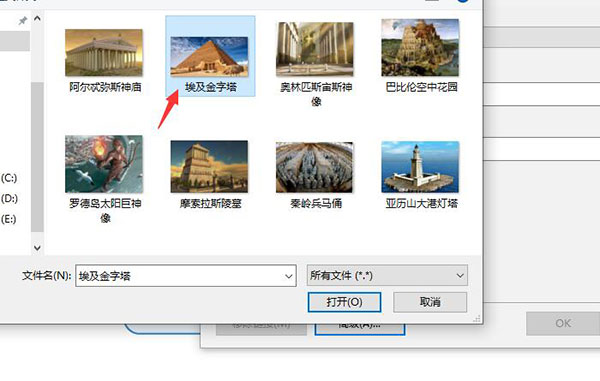
Task: Select the 巴比伦空中花园 thumbnail
Action: tap(420, 47)
